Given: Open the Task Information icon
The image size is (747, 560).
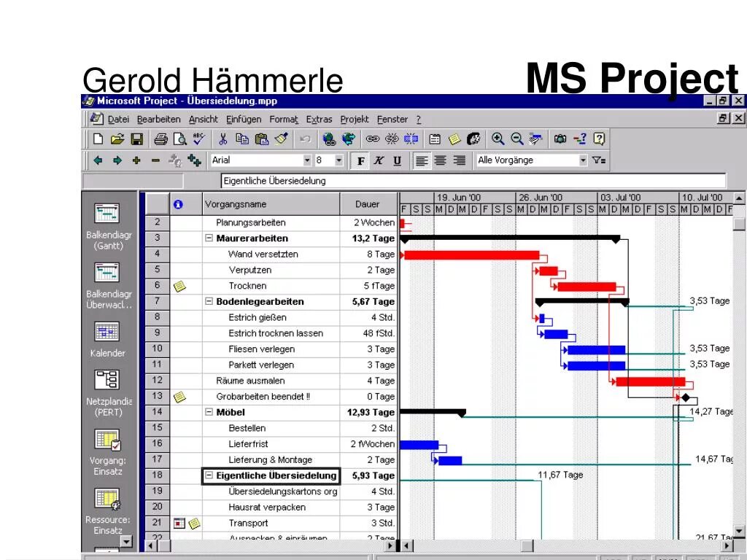Looking at the screenshot, I should coord(435,139).
